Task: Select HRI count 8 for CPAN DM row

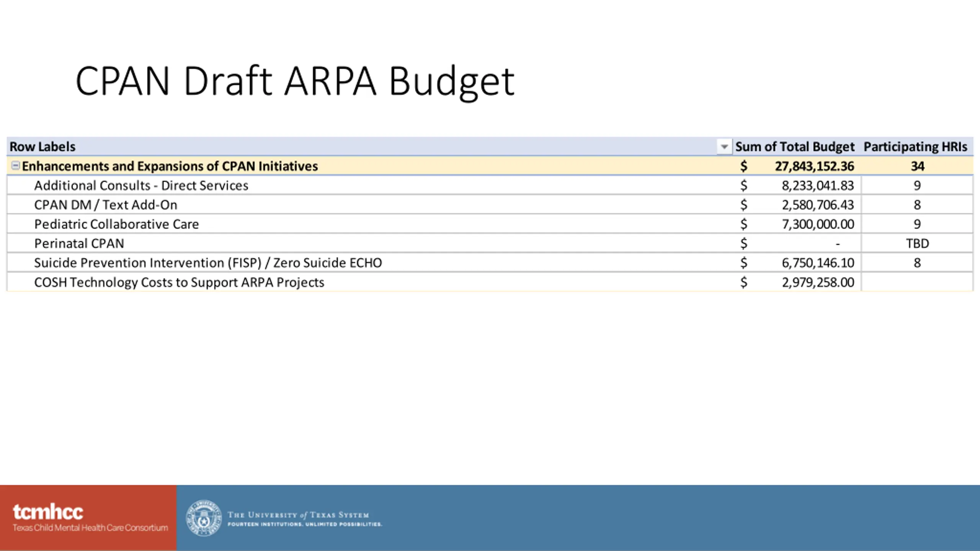Action: [917, 205]
